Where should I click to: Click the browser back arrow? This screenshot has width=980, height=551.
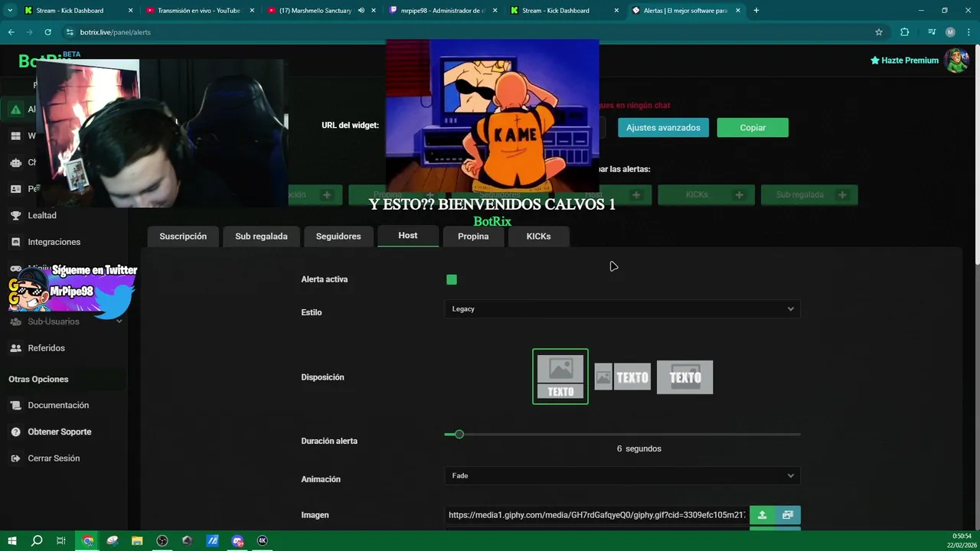11,32
